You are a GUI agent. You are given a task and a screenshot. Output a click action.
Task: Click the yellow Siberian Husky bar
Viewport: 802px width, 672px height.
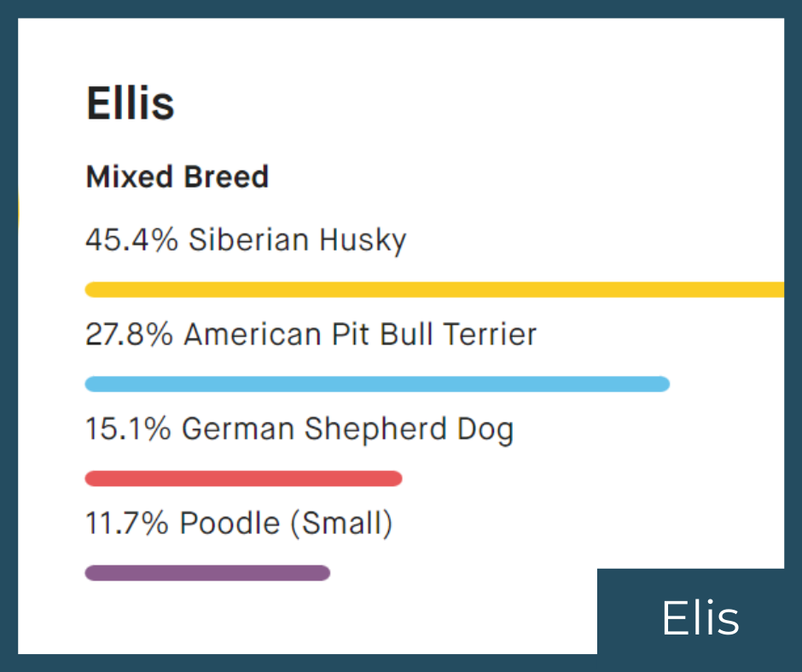pyautogui.click(x=434, y=289)
